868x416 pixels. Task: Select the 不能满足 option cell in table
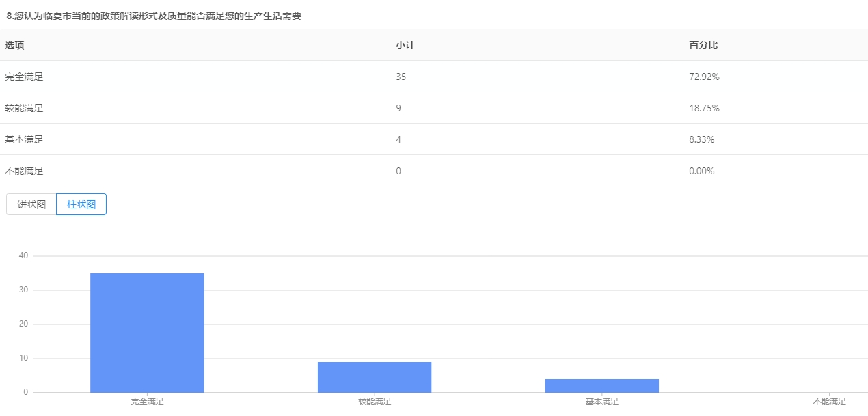[25, 171]
